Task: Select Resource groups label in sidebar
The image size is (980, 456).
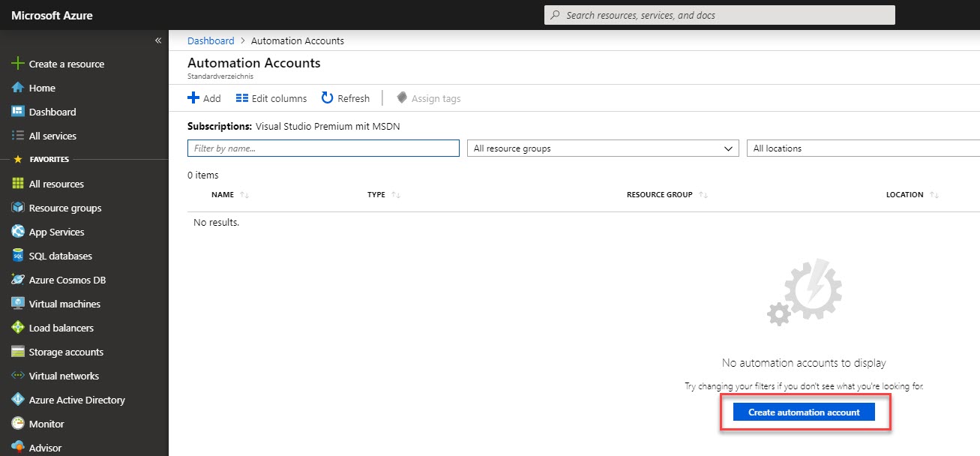Action: (x=65, y=208)
